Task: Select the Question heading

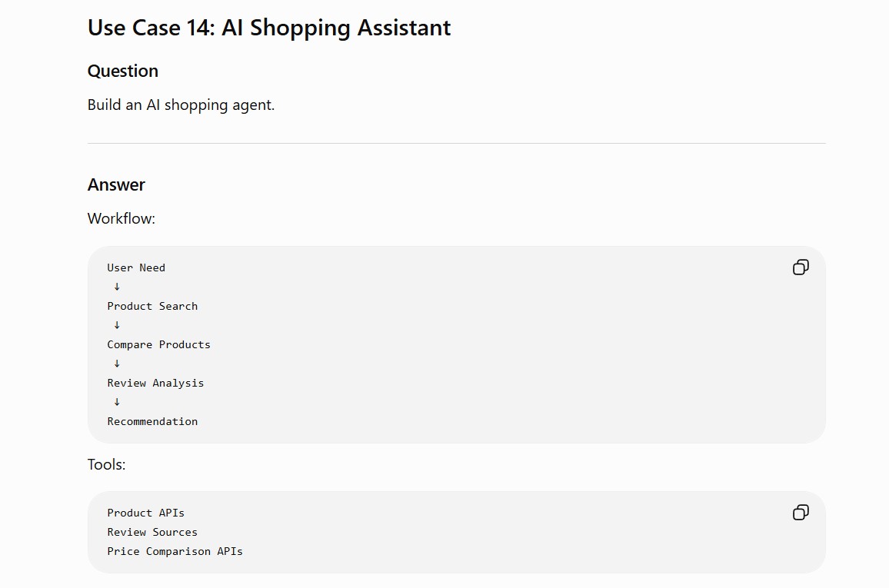Action: tap(123, 71)
